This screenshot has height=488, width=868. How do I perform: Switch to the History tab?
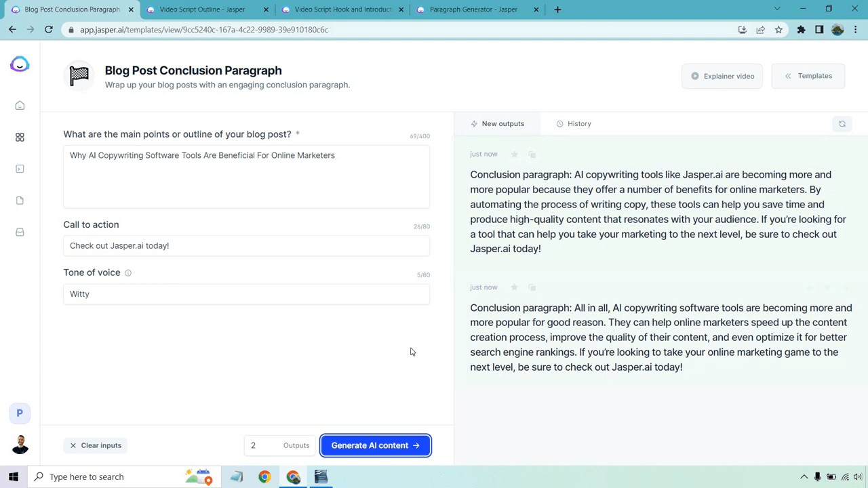point(574,124)
